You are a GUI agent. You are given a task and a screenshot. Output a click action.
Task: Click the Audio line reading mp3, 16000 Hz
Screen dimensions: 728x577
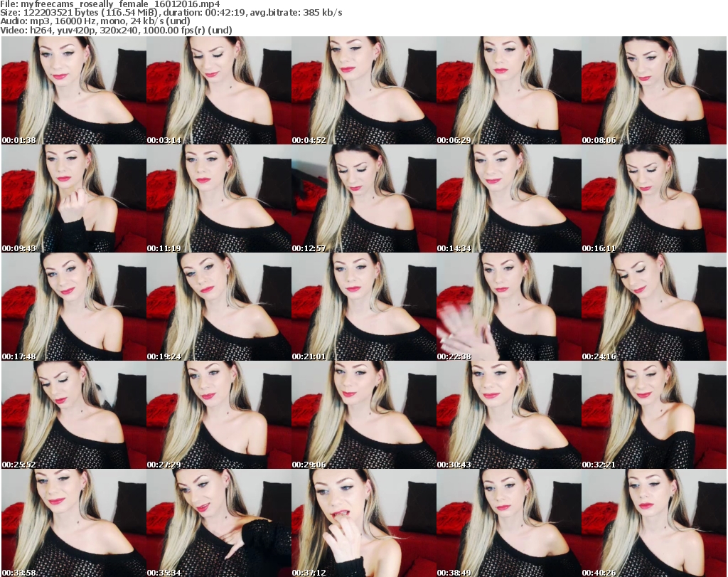pos(95,21)
